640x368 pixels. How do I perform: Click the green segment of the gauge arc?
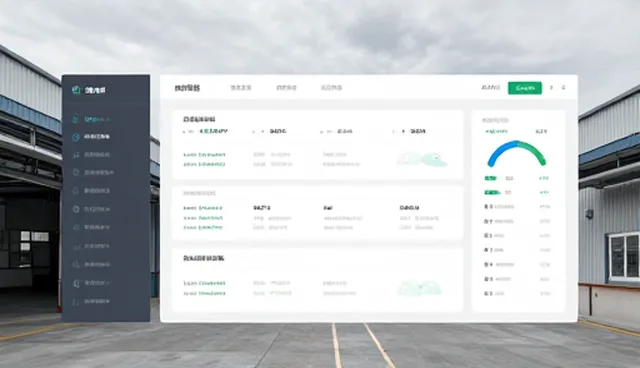[x=534, y=151]
